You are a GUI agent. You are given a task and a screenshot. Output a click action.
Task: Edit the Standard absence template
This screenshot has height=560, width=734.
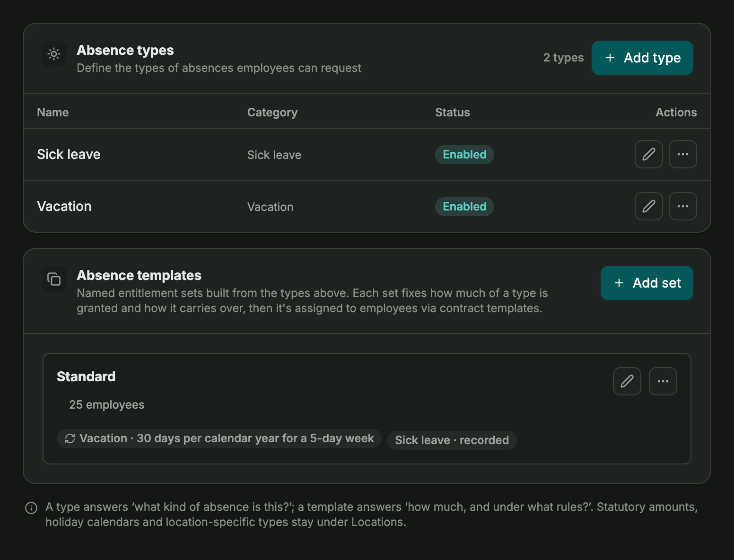(627, 381)
